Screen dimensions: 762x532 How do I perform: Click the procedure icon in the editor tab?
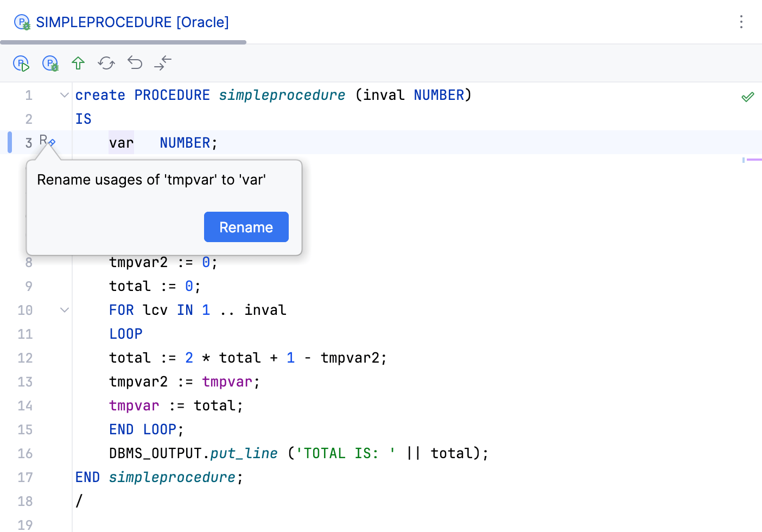pyautogui.click(x=22, y=22)
